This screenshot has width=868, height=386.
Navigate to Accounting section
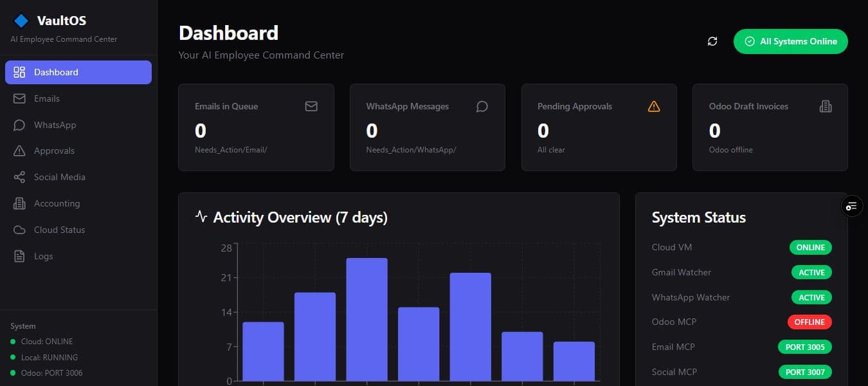[57, 203]
